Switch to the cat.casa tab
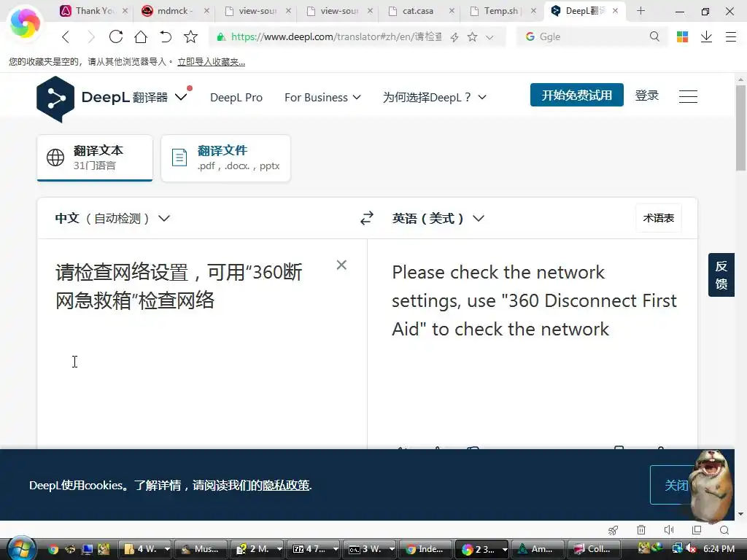 click(418, 10)
